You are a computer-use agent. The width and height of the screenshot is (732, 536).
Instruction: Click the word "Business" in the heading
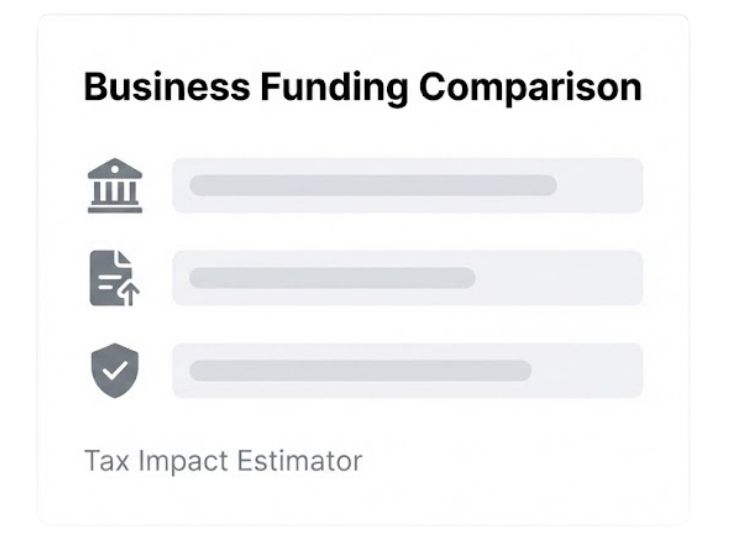click(x=166, y=88)
